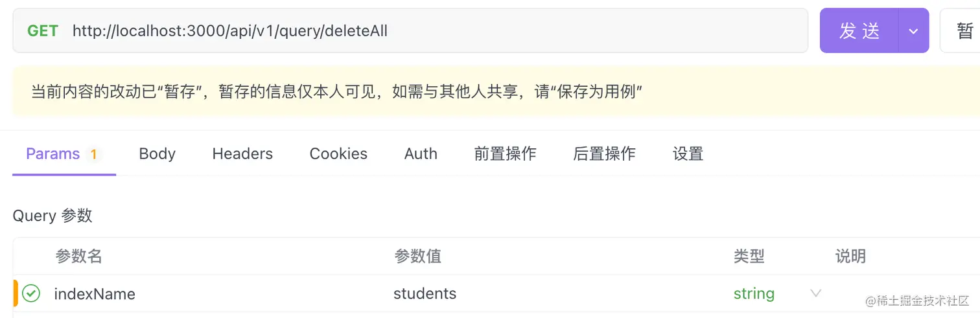Enable the indexName parameter checkbox
980x318 pixels.
(x=30, y=293)
